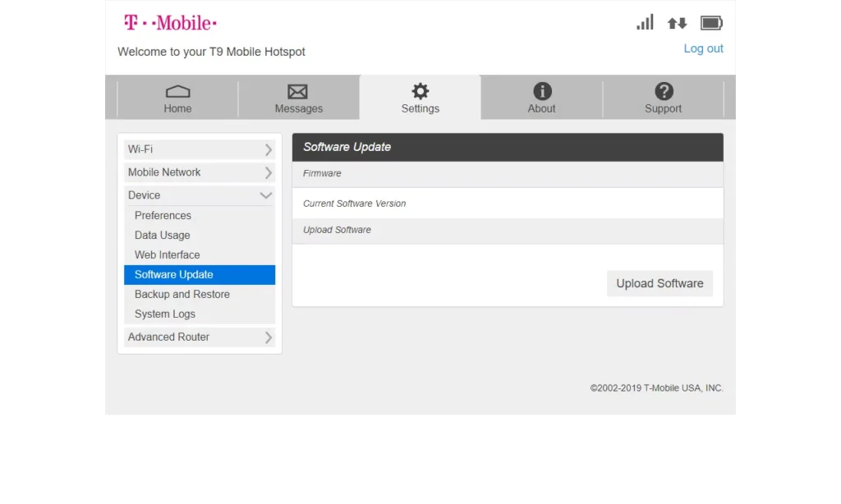The width and height of the screenshot is (841, 504).
Task: Click the Settings gear icon
Action: click(x=420, y=91)
